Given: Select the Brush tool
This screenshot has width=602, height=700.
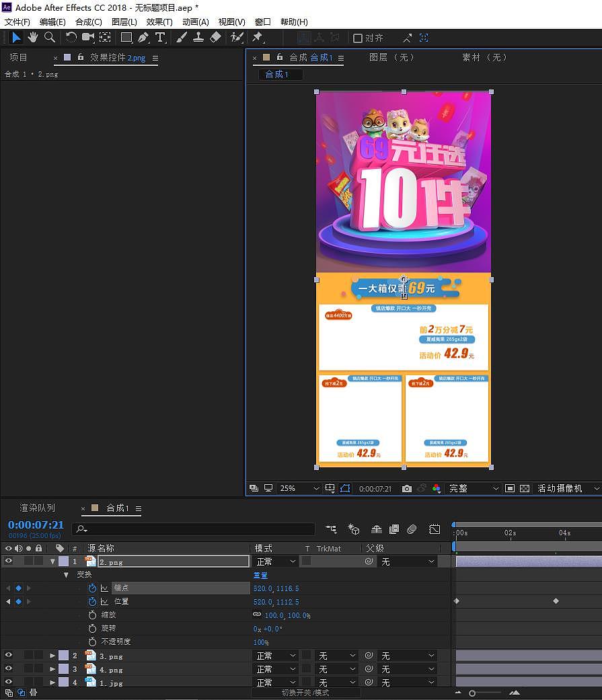Looking at the screenshot, I should coord(181,38).
